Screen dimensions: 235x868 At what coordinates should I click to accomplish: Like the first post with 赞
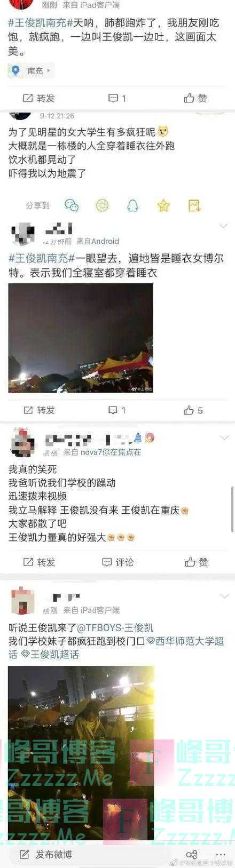195,98
